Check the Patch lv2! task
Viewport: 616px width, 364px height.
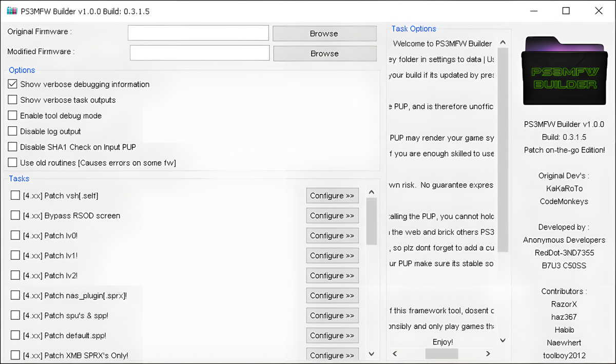[x=15, y=275]
